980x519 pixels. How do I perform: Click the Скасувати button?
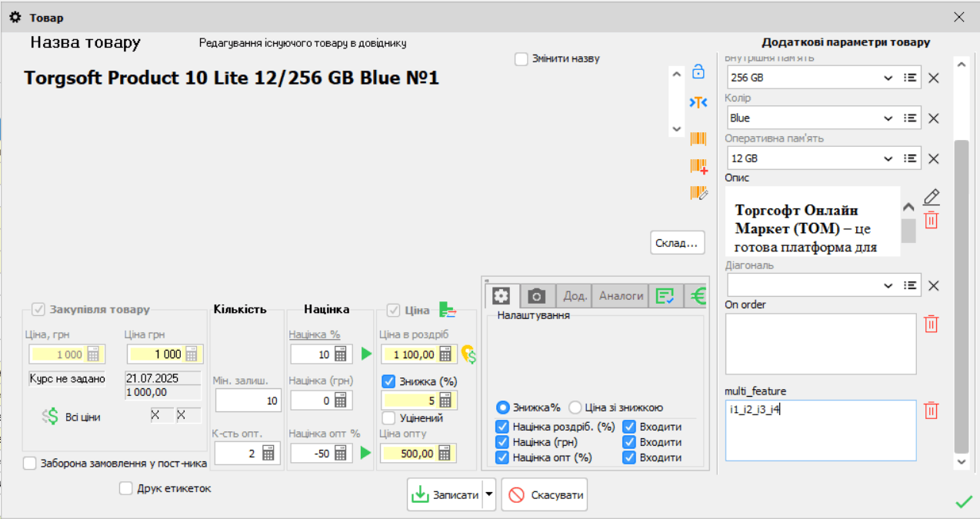[x=545, y=495]
